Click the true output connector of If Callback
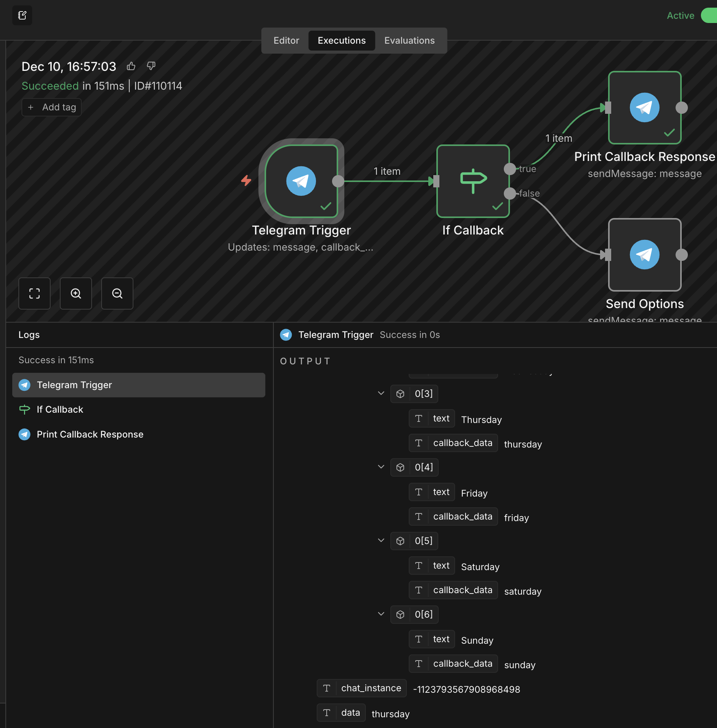Viewport: 717px width, 728px height. click(510, 169)
